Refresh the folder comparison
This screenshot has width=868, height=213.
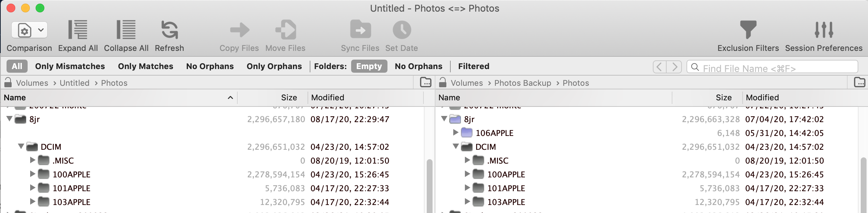click(x=169, y=29)
